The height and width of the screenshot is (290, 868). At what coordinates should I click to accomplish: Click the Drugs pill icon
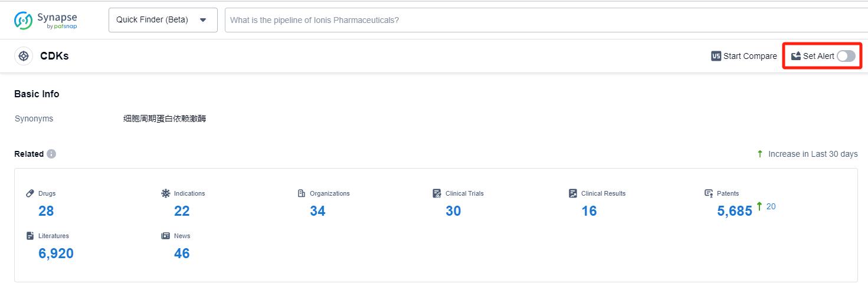click(x=31, y=193)
